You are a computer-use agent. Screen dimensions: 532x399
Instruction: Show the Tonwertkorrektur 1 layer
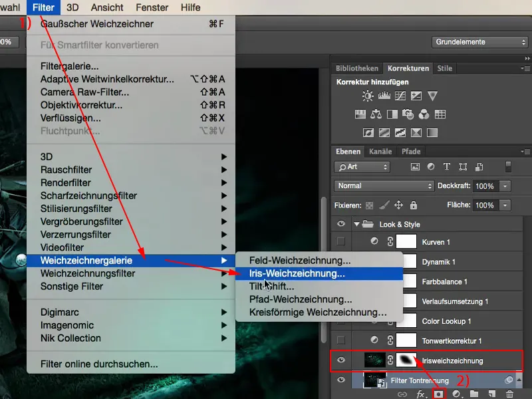341,340
